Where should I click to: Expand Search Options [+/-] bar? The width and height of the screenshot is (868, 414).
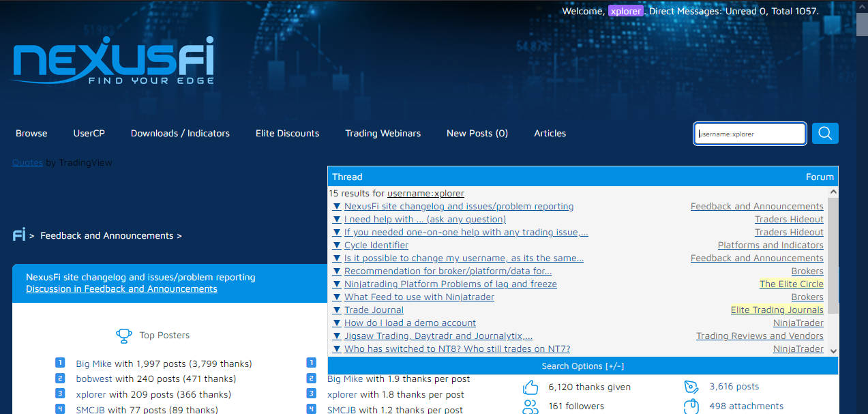point(583,366)
